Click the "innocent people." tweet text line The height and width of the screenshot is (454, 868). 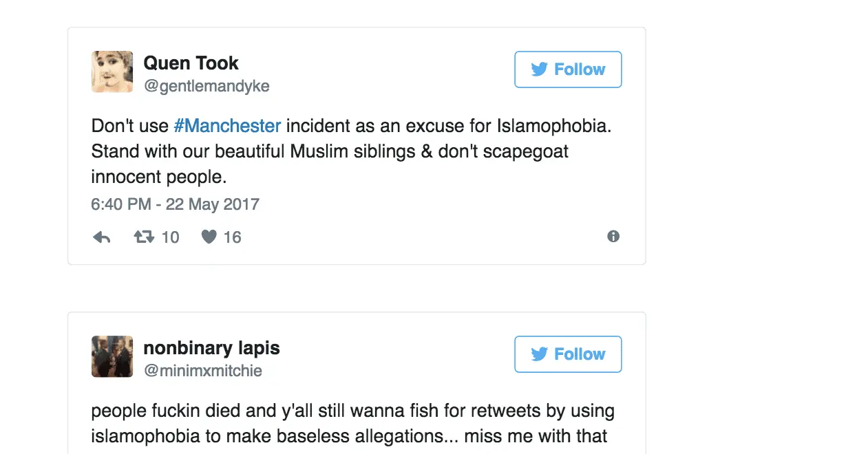click(x=158, y=177)
